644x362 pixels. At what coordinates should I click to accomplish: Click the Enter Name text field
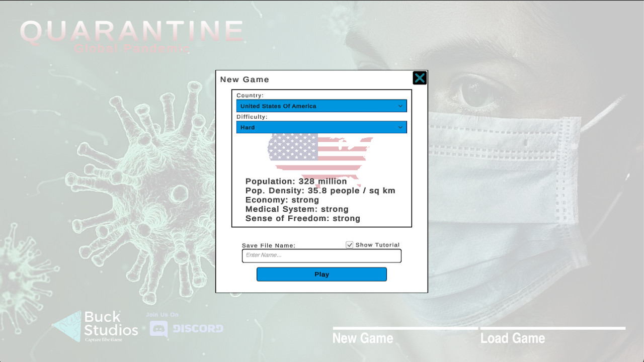point(321,256)
